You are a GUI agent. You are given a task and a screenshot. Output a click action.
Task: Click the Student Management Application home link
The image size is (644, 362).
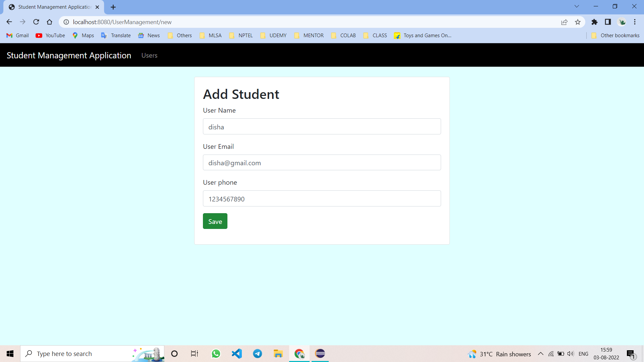point(69,55)
